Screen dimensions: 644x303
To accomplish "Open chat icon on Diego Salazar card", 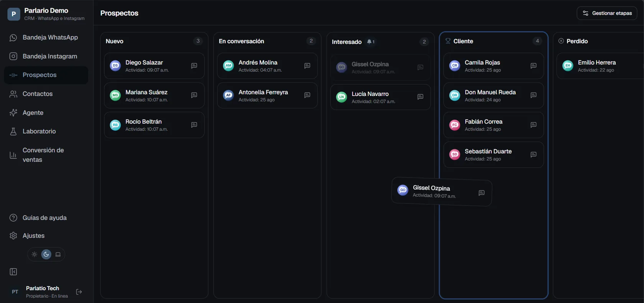I will click(194, 66).
